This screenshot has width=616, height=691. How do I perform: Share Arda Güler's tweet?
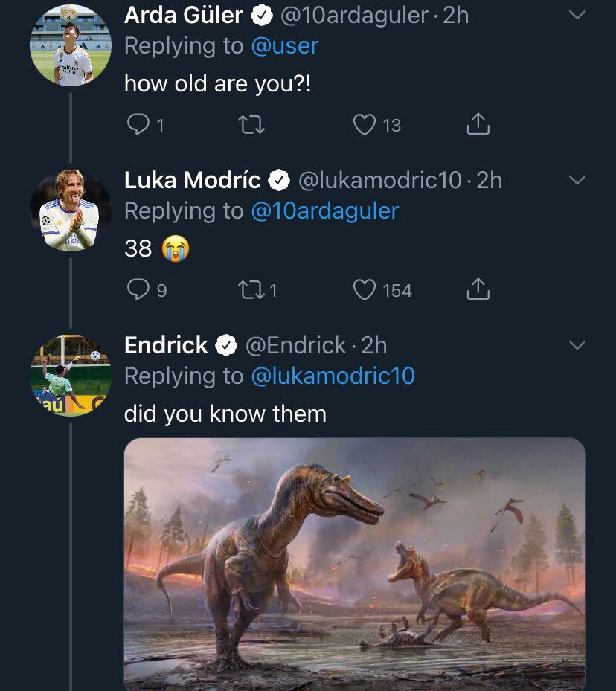[478, 123]
